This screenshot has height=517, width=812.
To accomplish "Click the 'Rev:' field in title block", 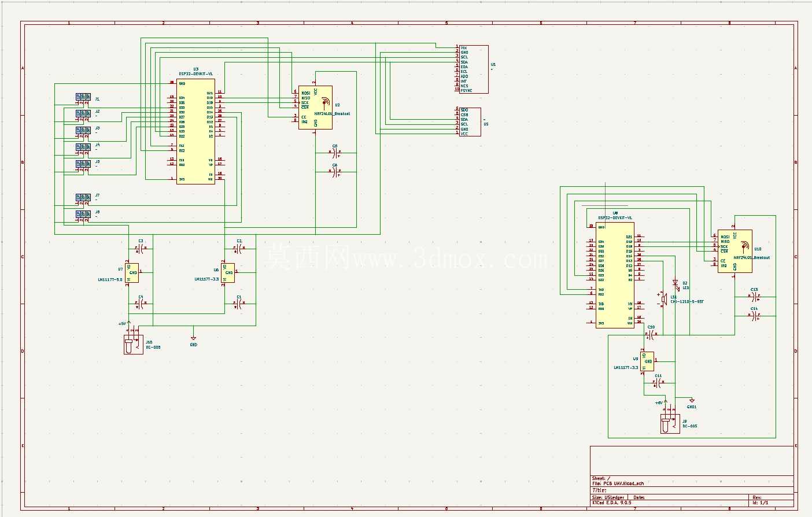I will click(757, 497).
